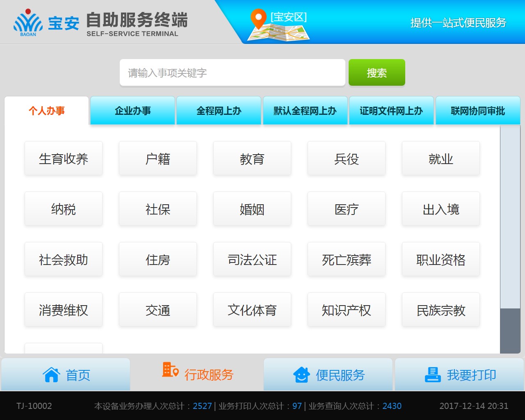Screen dimensions: 525x420
Task: Open the 婚姻 service category
Action: click(x=252, y=209)
